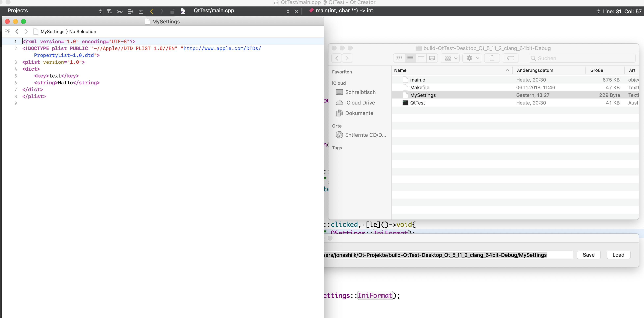
Task: Click the Save button in QtTest app
Action: [589, 255]
